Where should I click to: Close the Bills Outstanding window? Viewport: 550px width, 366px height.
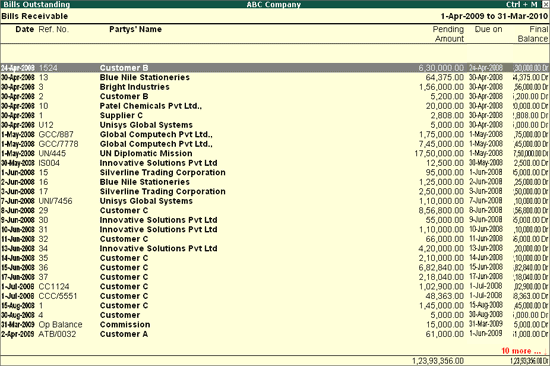pyautogui.click(x=546, y=4)
